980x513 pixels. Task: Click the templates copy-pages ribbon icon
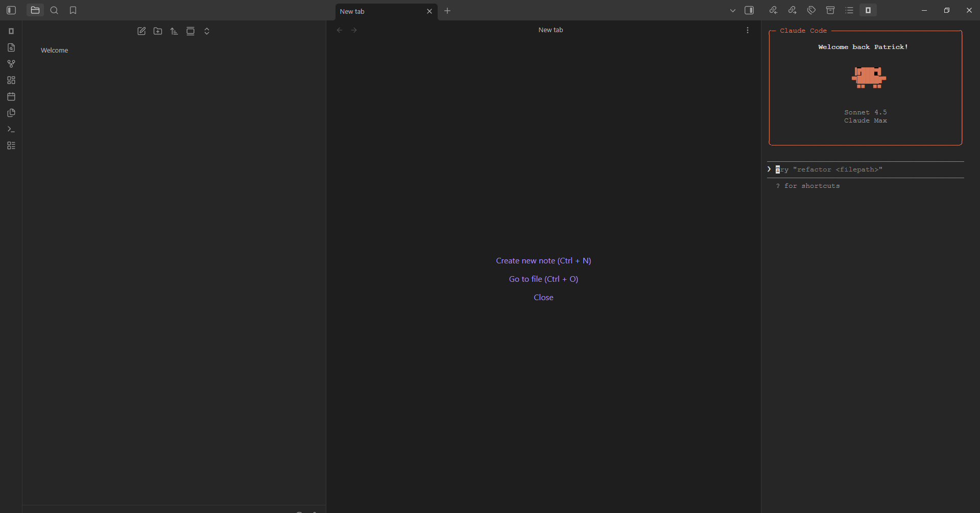coord(11,113)
